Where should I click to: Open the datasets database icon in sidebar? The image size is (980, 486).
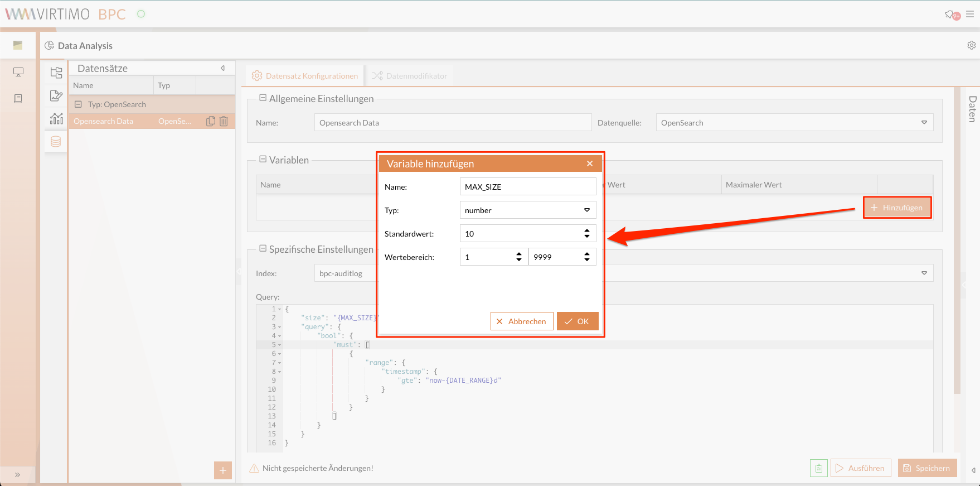(56, 142)
